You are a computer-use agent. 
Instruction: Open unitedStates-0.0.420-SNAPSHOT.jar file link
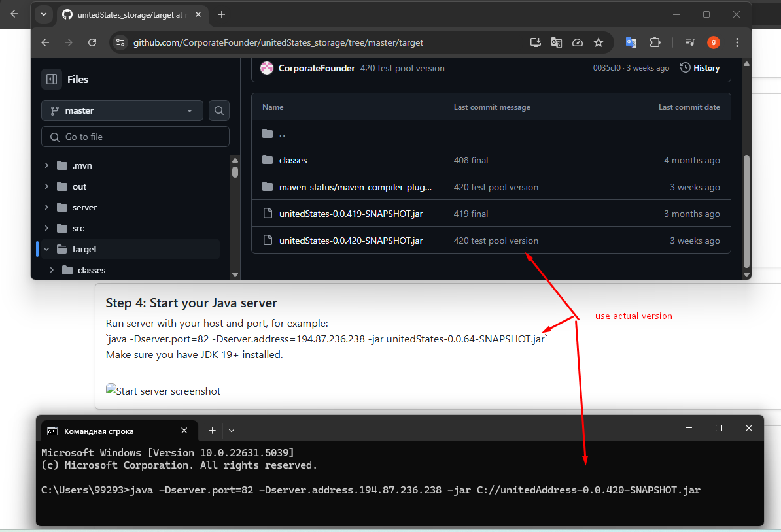tap(351, 241)
